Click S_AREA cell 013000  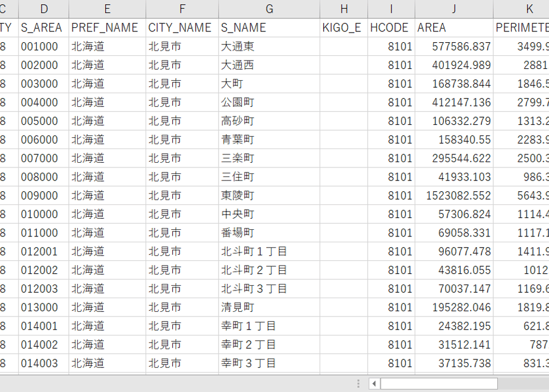click(44, 307)
